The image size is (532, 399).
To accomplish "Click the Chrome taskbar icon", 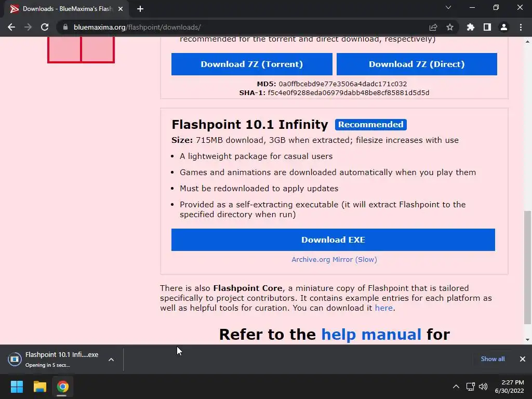I will pos(62,387).
